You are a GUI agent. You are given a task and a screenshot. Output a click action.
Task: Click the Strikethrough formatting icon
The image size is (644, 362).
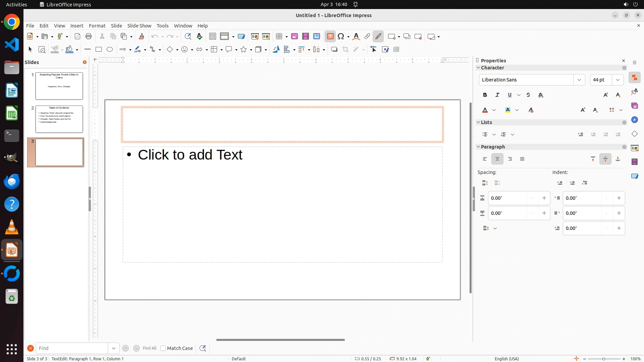coord(528,95)
